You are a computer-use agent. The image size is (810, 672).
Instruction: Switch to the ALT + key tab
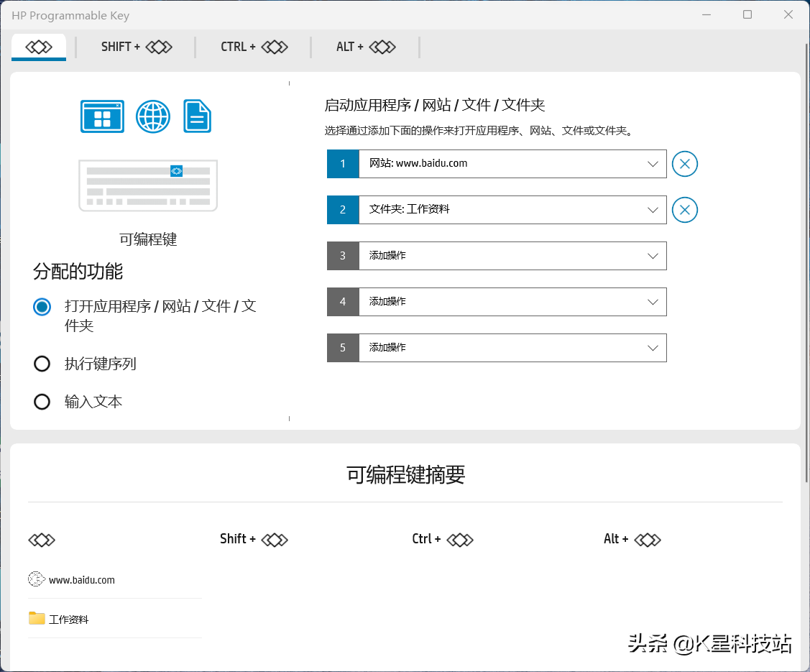[366, 47]
